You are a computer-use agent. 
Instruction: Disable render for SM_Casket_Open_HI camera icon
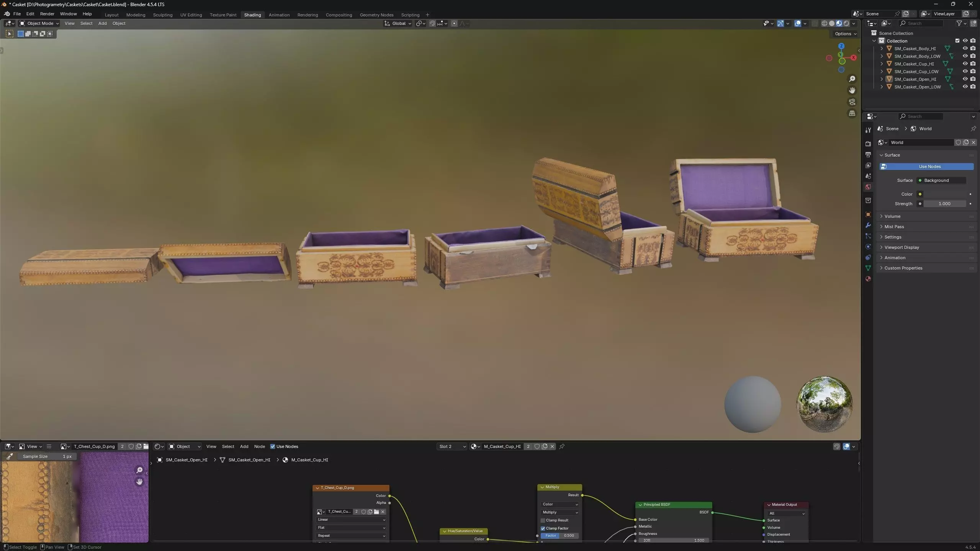[x=973, y=79]
